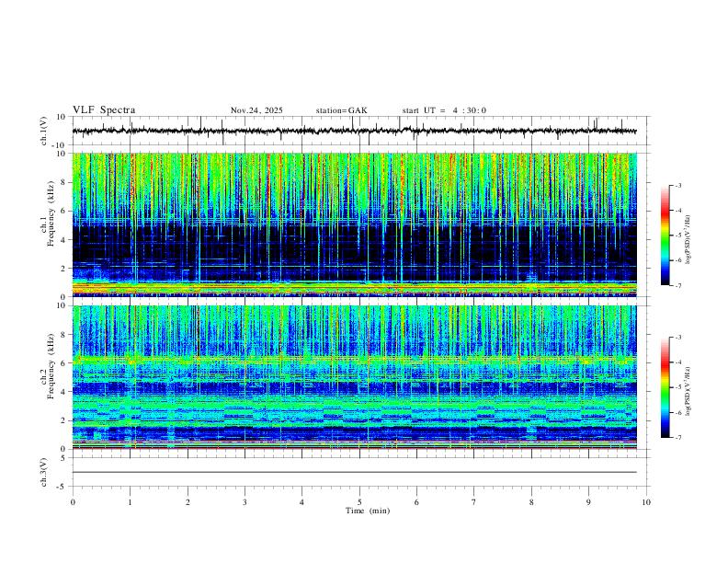Click the ch.3 flat voltage trace line
The height and width of the screenshot is (563, 728).
354,472
